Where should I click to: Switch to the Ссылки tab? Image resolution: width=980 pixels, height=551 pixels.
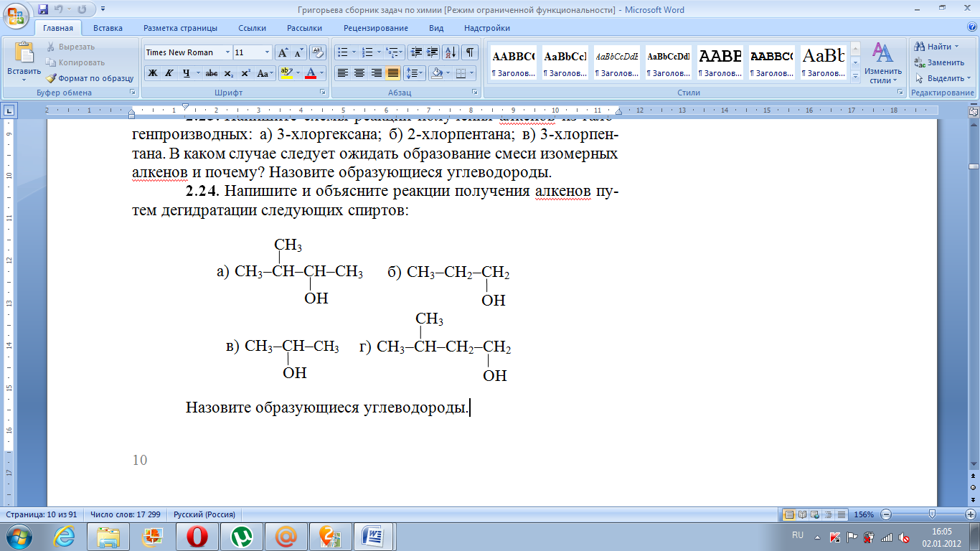252,28
